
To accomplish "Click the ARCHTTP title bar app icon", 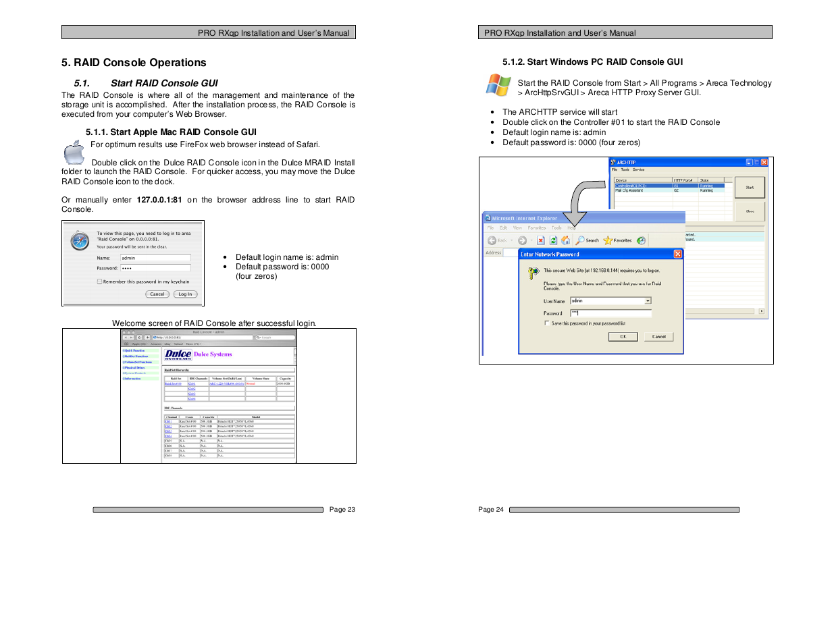I will (613, 162).
